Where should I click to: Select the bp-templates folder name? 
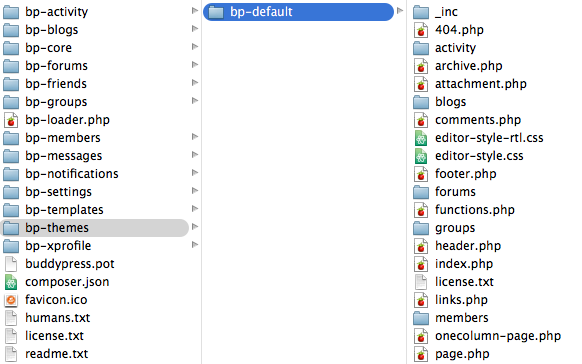click(64, 210)
